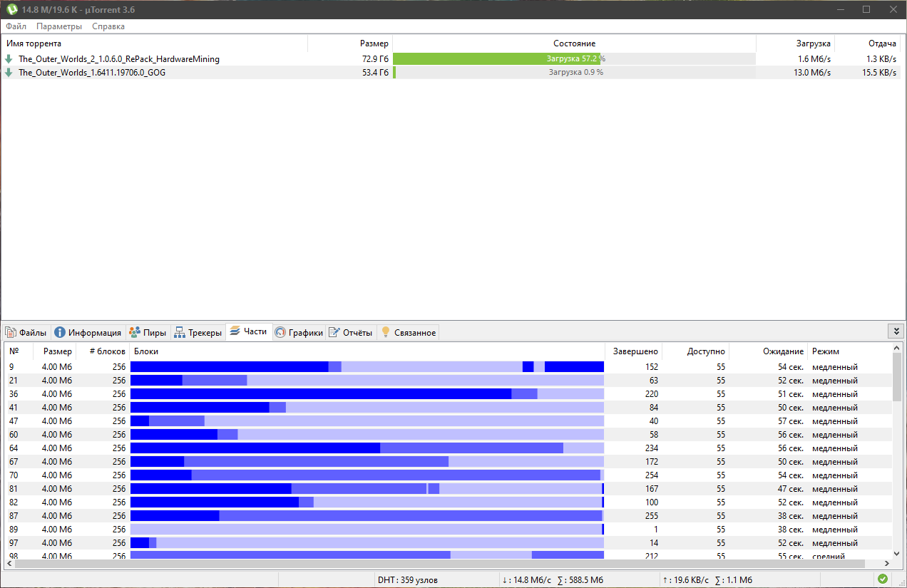Click the Information tab blue icon
The image size is (907, 588).
pos(60,333)
